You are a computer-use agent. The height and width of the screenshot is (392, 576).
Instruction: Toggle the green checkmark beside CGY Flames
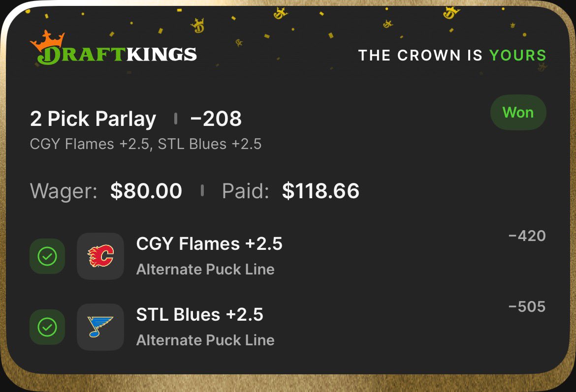click(47, 256)
